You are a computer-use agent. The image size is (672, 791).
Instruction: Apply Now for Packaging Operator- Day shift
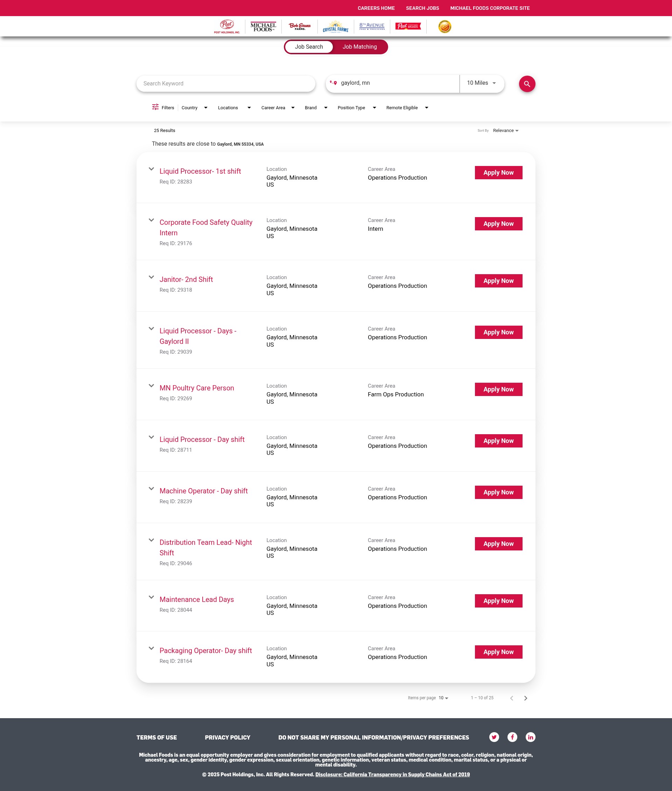[498, 652]
